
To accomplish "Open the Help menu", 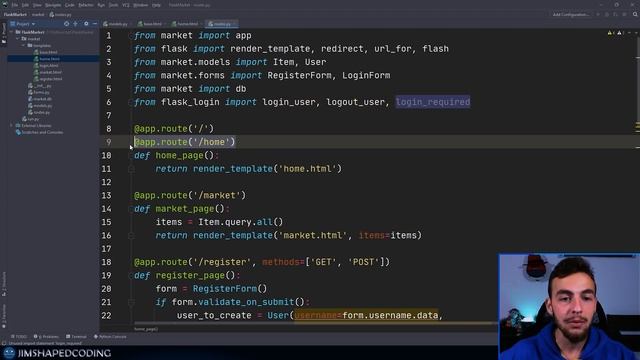I will [x=156, y=5].
